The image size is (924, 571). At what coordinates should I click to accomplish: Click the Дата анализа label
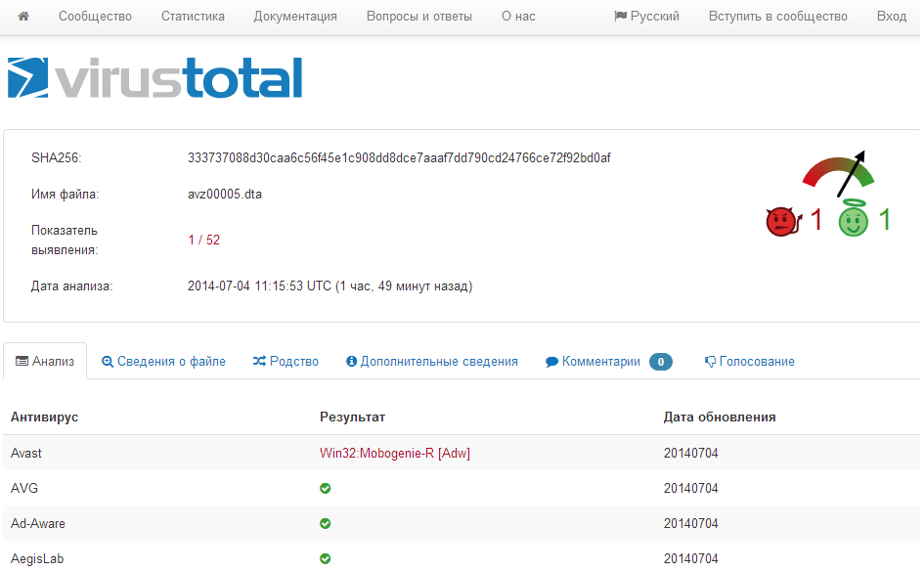tap(71, 286)
